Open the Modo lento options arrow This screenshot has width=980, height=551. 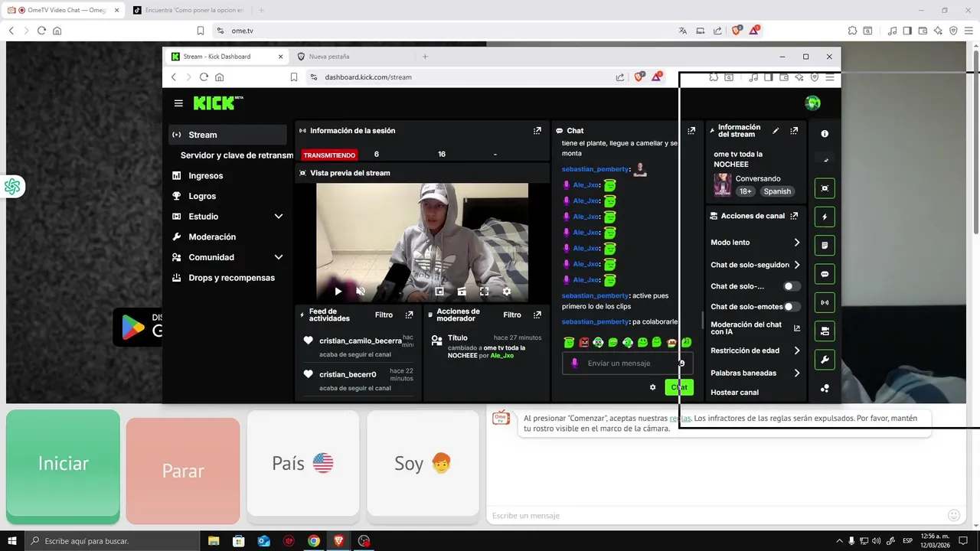(x=796, y=243)
